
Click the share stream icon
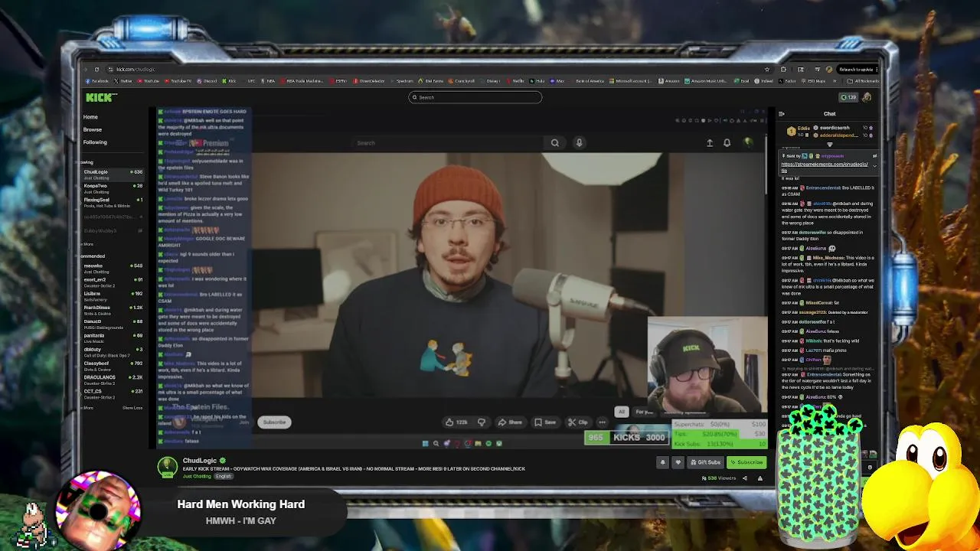(745, 478)
